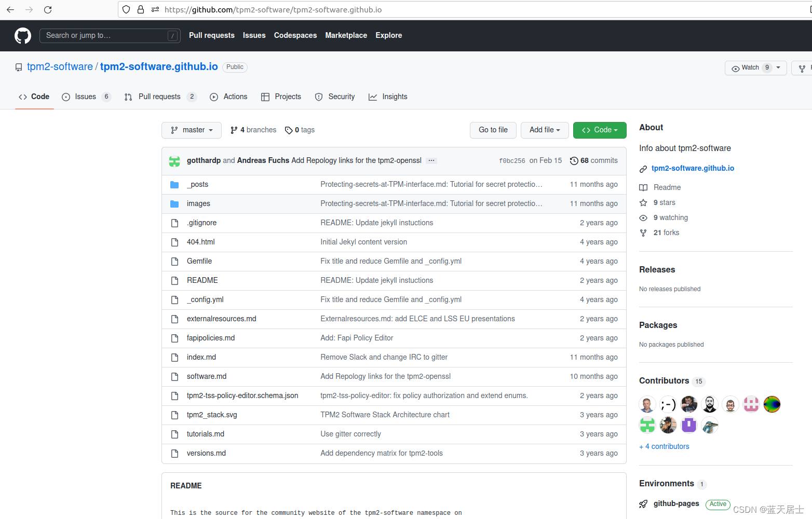Click the .gitignore file icon
The image size is (812, 519).
point(174,223)
